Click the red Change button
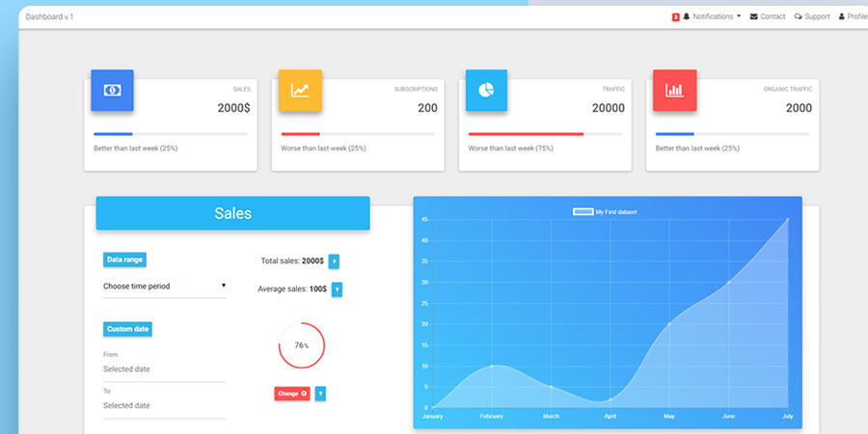This screenshot has height=434, width=868. pyautogui.click(x=292, y=393)
